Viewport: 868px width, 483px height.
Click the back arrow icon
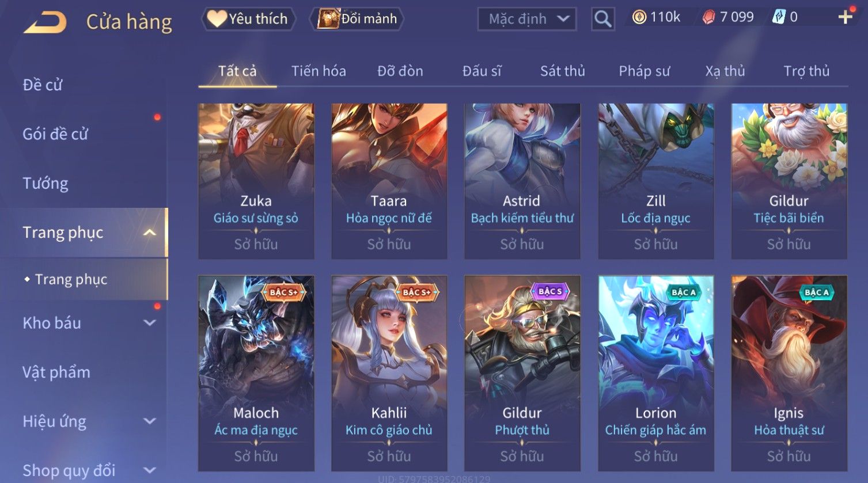click(45, 22)
